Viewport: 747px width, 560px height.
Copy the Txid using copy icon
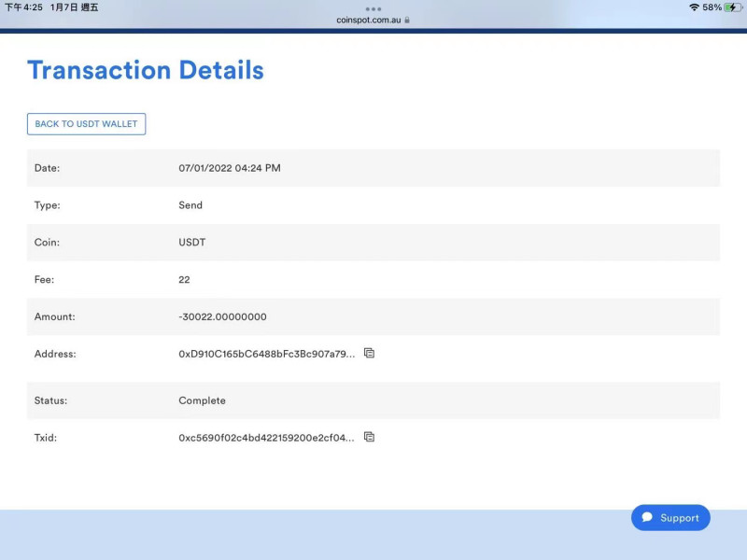(x=369, y=437)
